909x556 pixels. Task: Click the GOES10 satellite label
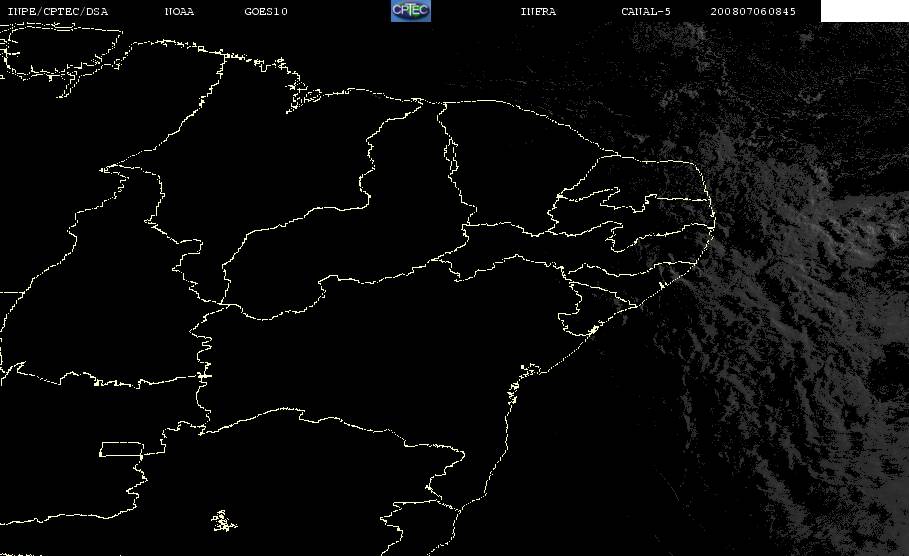click(266, 12)
